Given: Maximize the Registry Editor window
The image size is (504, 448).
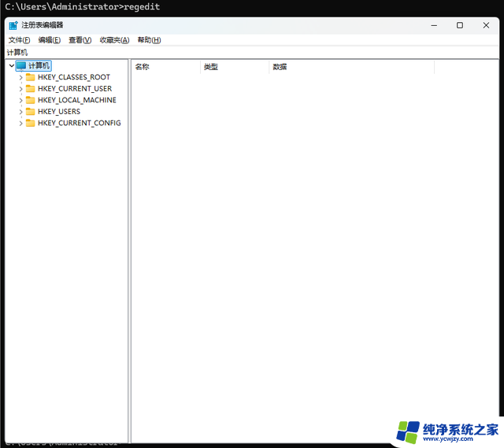Looking at the screenshot, I should click(460, 25).
